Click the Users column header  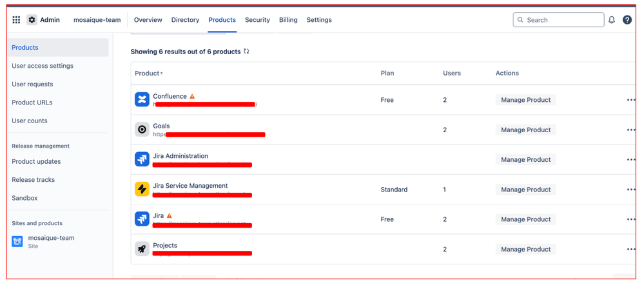pos(452,73)
